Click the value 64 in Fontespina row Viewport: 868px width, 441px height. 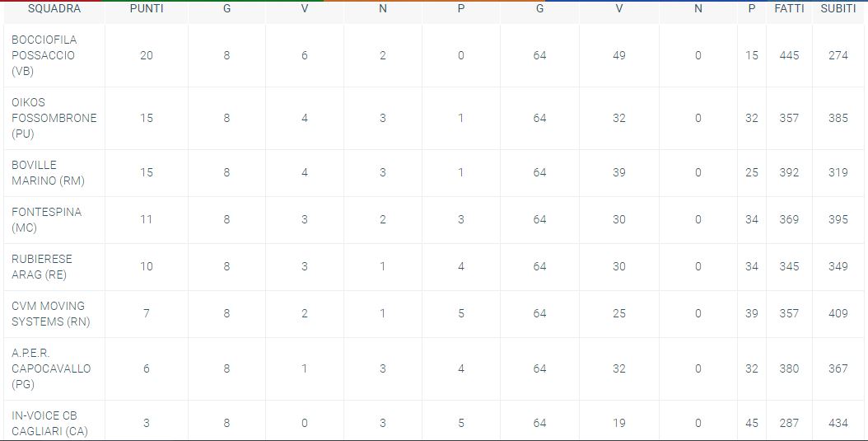coord(539,219)
